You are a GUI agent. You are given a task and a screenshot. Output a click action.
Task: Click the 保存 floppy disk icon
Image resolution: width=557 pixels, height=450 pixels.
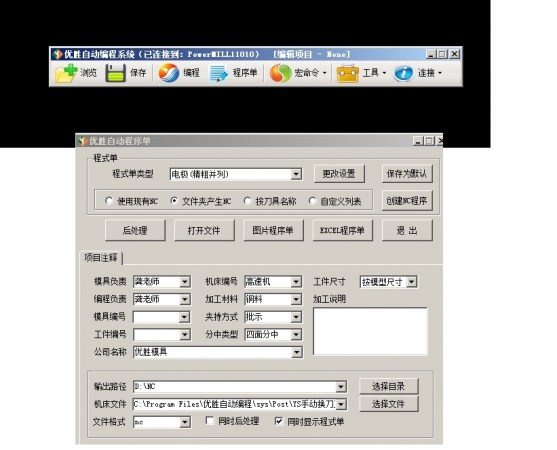(115, 73)
